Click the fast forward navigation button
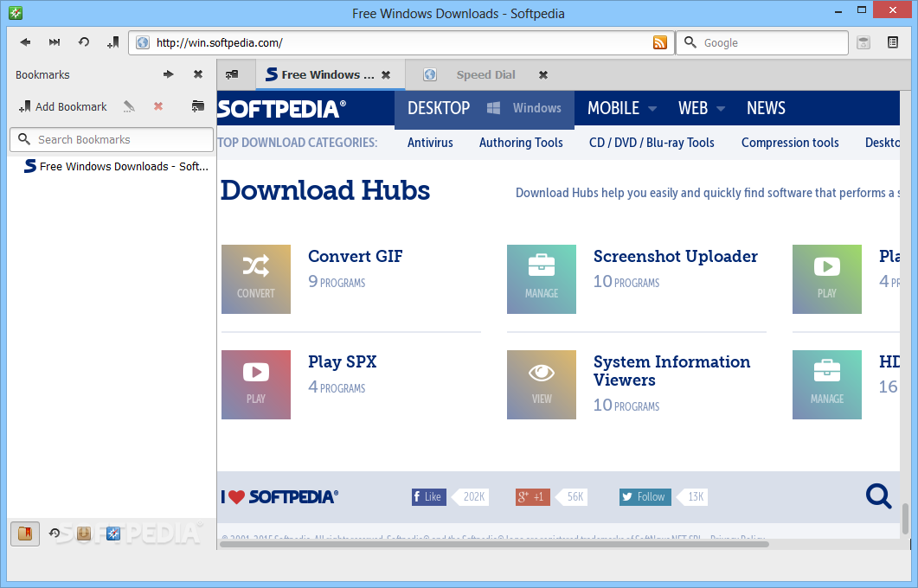The image size is (918, 588). [55, 42]
